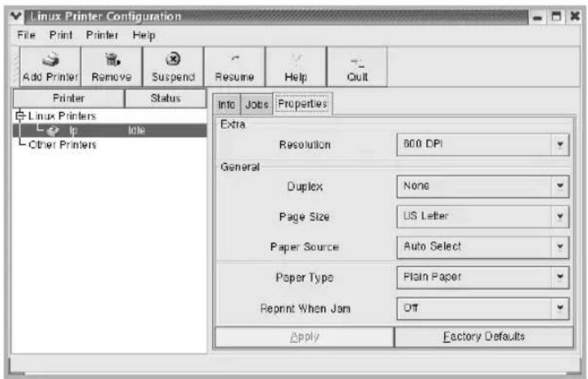This screenshot has height=379, width=588.
Task: Maximize the Linux Printer Configuration window
Action: tap(556, 16)
